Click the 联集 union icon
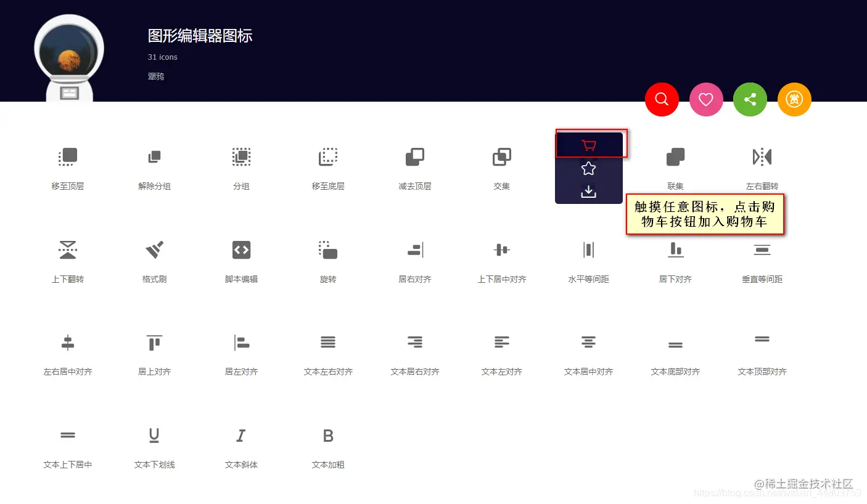 pyautogui.click(x=675, y=156)
